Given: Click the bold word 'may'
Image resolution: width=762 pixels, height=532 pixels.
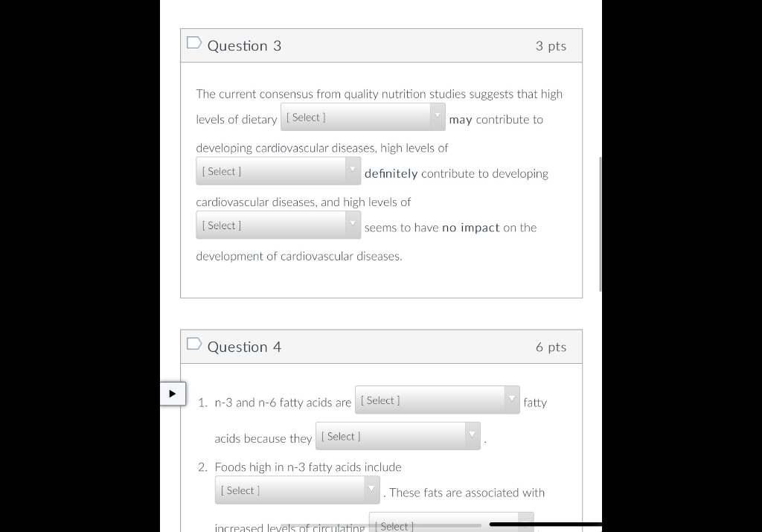Looking at the screenshot, I should pyautogui.click(x=461, y=120).
